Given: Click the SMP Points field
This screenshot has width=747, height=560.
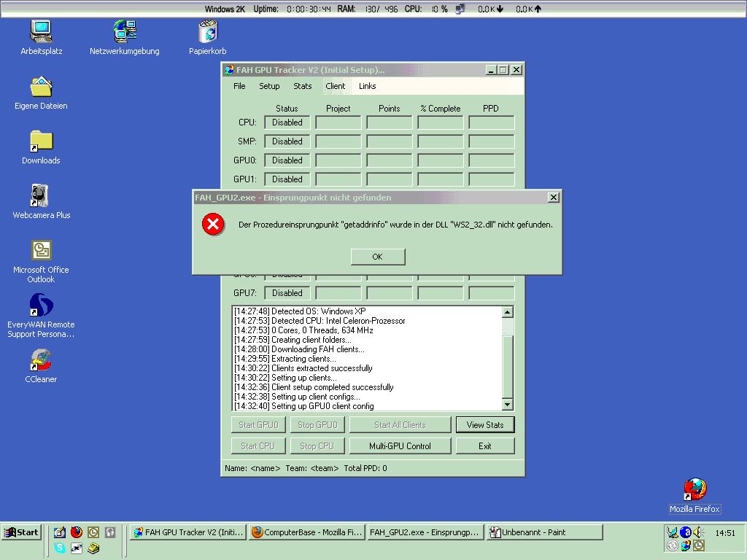Looking at the screenshot, I should pos(390,141).
